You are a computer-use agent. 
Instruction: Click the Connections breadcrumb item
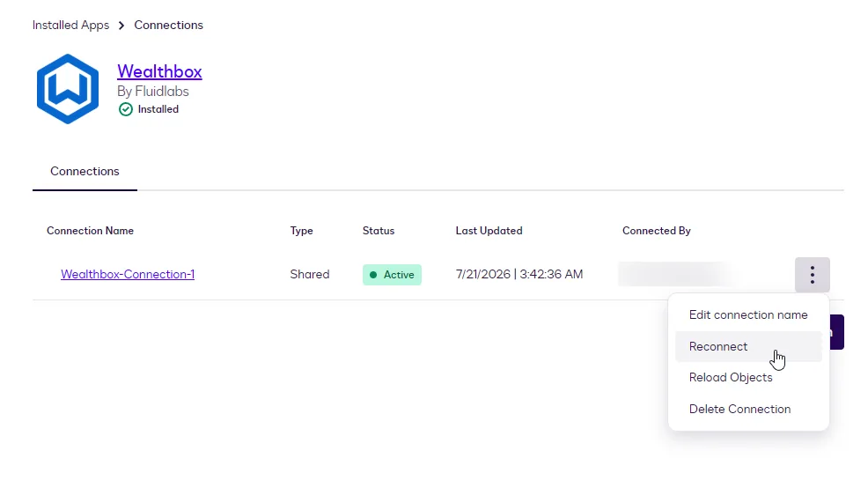168,25
